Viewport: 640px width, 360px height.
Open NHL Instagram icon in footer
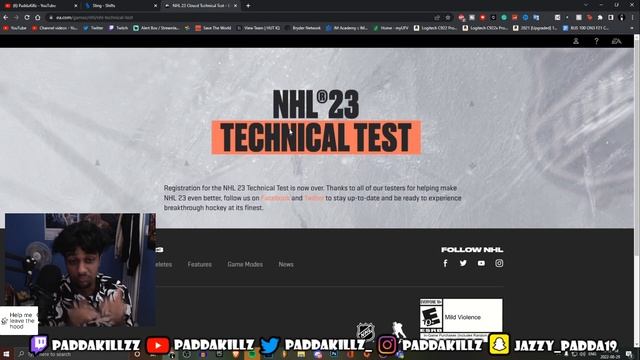pos(499,263)
